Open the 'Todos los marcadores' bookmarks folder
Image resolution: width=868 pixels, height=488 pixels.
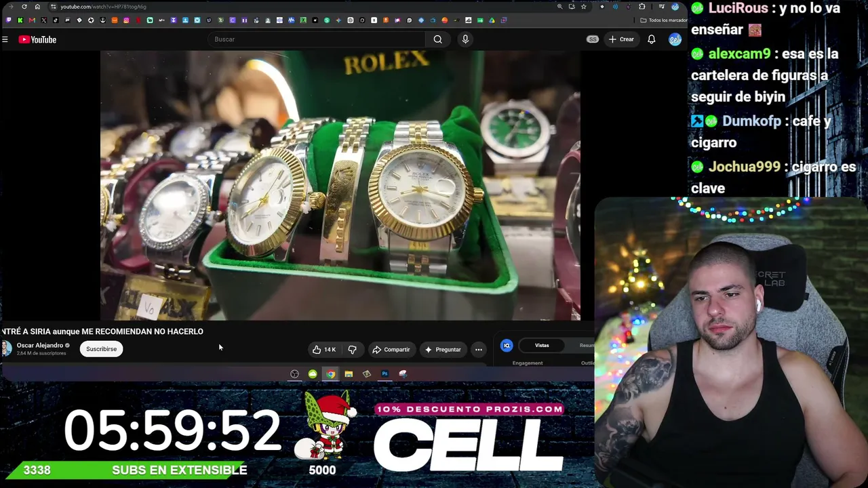(x=664, y=20)
